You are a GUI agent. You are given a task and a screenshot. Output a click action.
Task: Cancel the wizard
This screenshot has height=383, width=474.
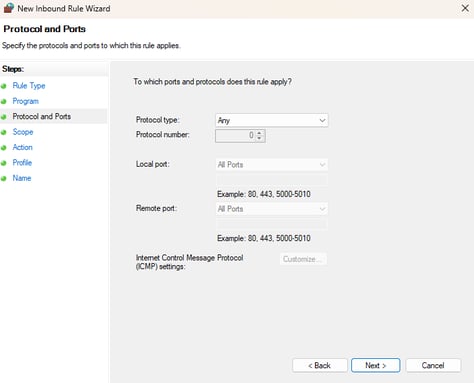coord(433,366)
